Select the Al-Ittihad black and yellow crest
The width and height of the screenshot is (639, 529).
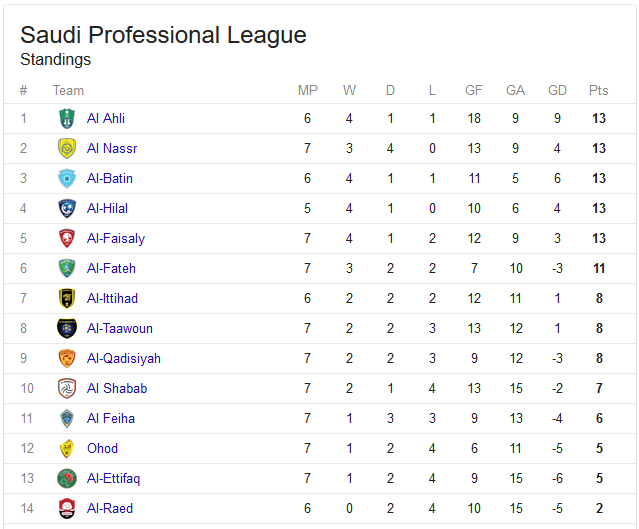pos(67,298)
